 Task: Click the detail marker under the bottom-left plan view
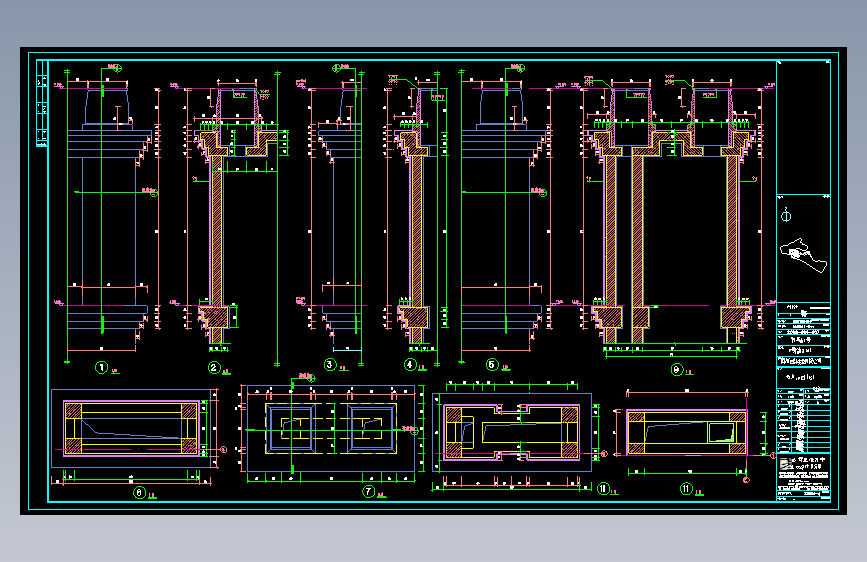pyautogui.click(x=139, y=492)
